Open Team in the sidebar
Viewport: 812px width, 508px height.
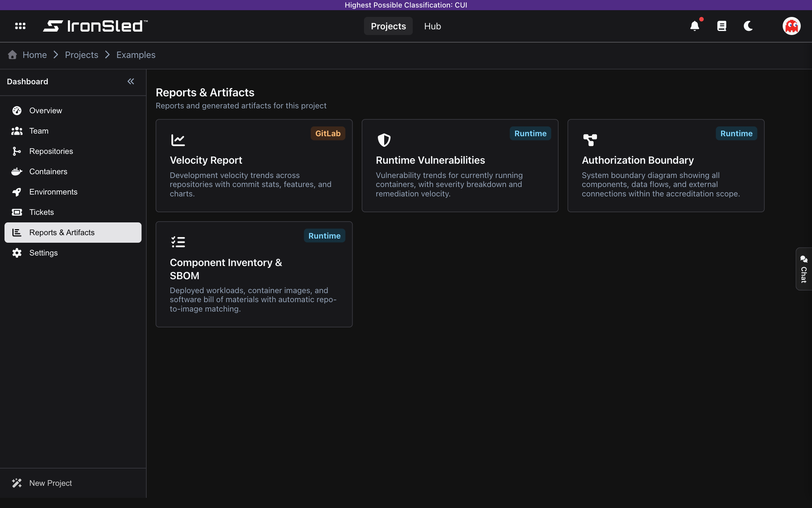pyautogui.click(x=73, y=131)
